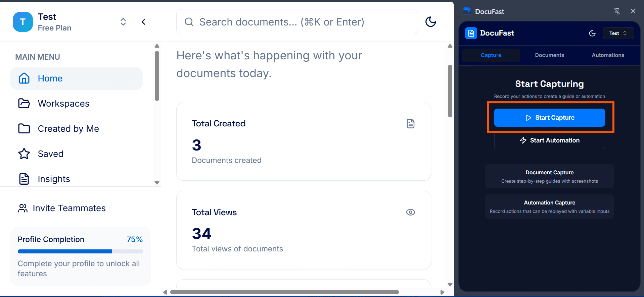Toggle dark mode in DocuFast panel

click(x=592, y=33)
